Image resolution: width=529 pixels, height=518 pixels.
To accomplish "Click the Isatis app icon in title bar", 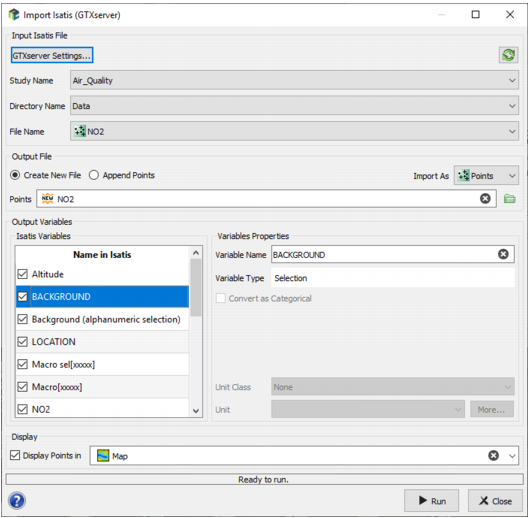I will (14, 15).
